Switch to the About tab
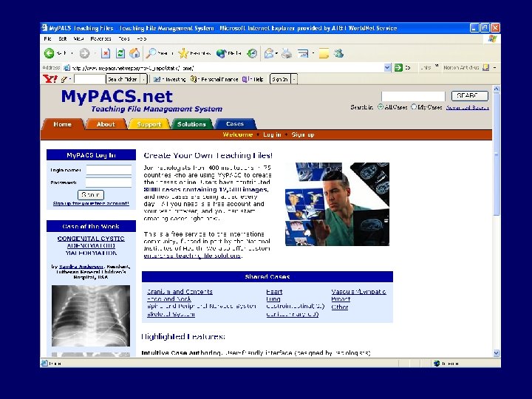532x399 pixels. [106, 124]
